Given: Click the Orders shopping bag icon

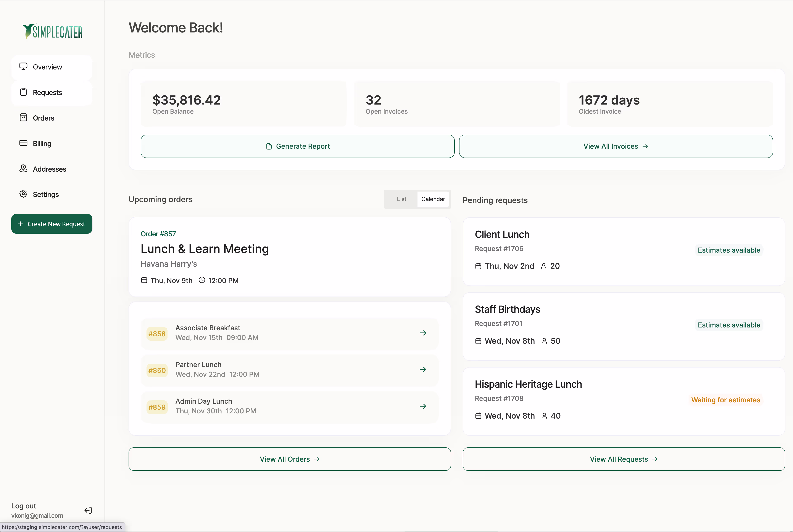Looking at the screenshot, I should pyautogui.click(x=23, y=117).
